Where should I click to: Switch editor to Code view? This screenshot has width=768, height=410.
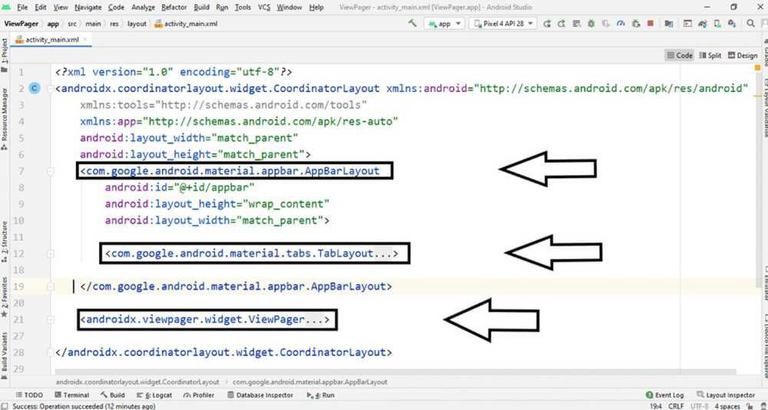tap(679, 55)
